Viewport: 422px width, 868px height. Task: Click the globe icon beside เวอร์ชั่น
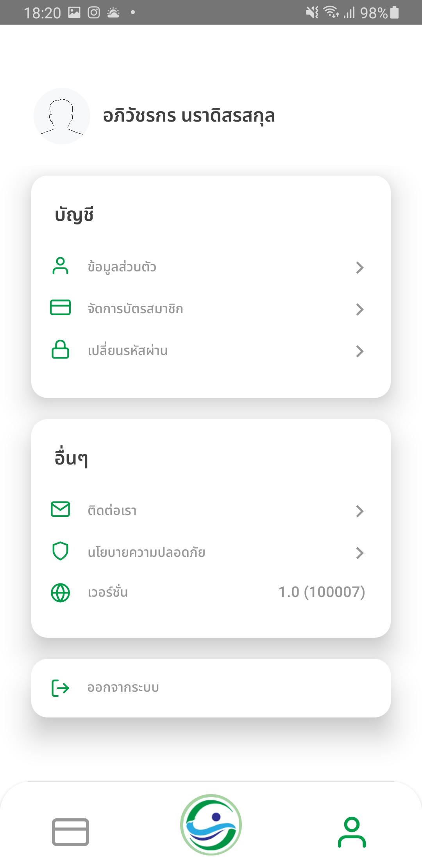[x=60, y=592]
